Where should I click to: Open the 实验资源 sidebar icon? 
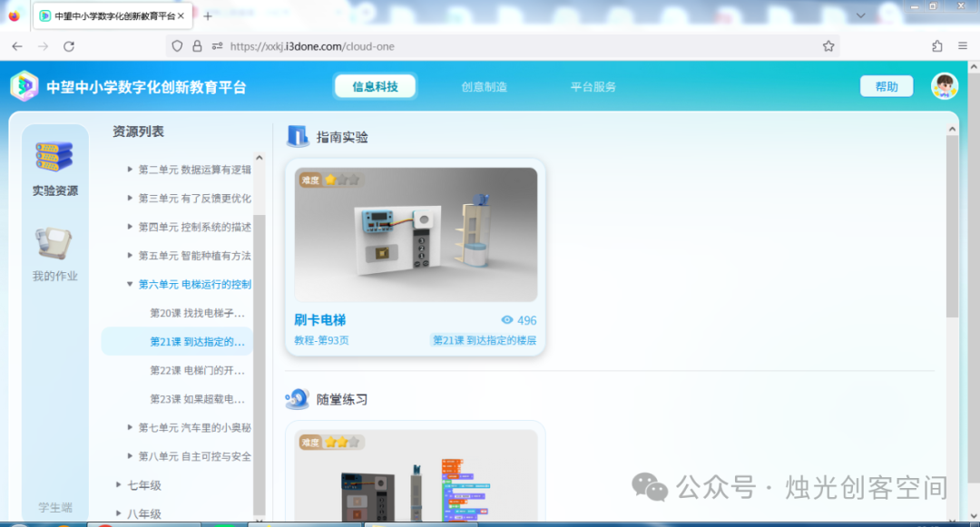point(54,157)
